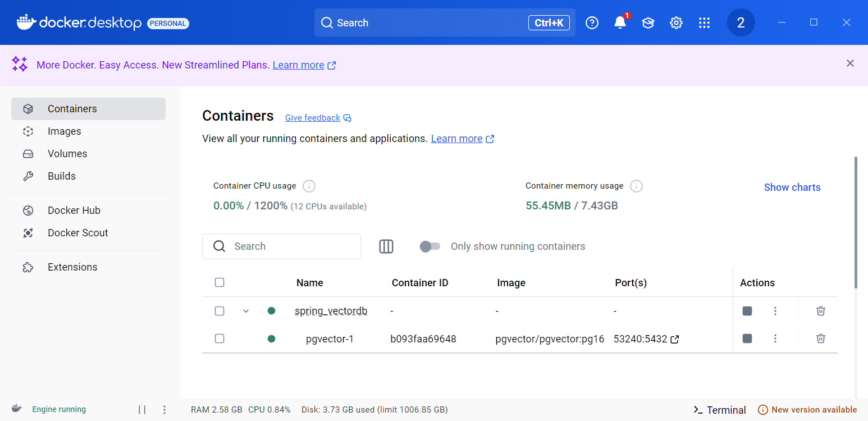Click the Docker Desktop whale logo
This screenshot has height=421, width=868.
pyautogui.click(x=25, y=22)
